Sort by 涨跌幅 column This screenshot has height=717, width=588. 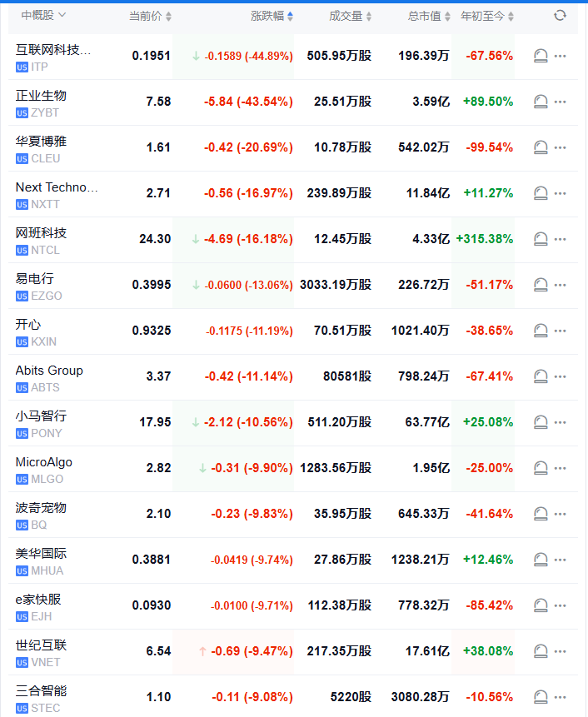(x=272, y=17)
